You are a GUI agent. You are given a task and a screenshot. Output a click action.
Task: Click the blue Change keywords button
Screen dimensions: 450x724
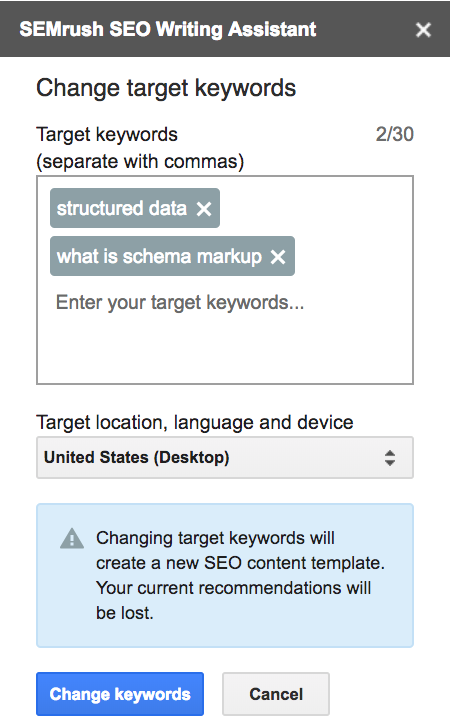pos(120,694)
